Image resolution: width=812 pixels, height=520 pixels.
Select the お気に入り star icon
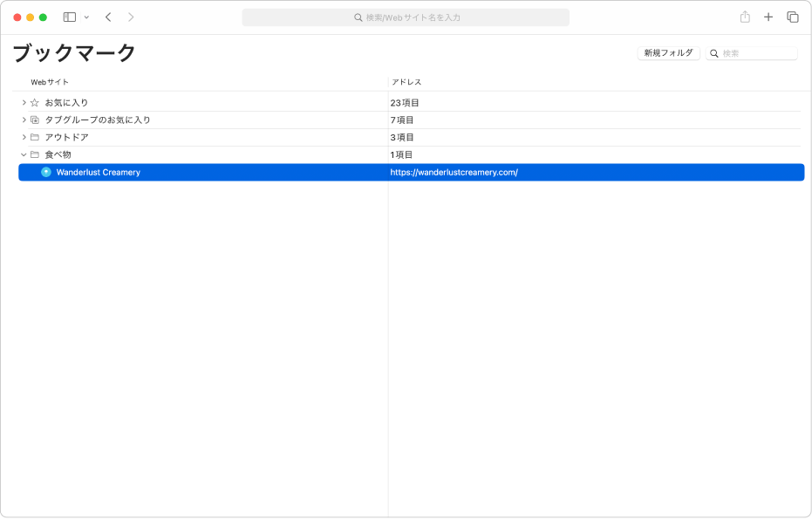pos(35,103)
